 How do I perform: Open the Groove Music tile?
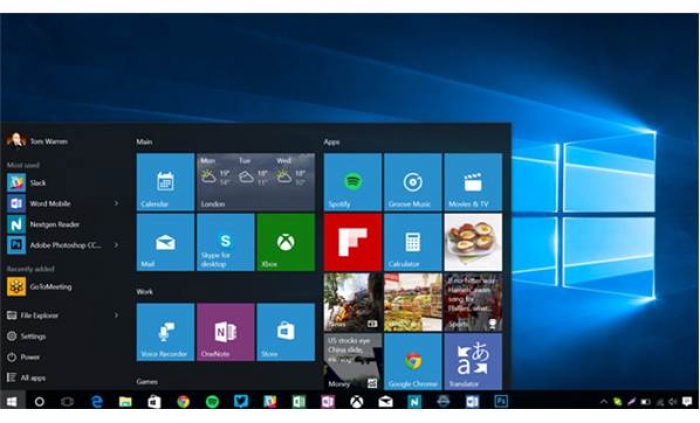(413, 182)
